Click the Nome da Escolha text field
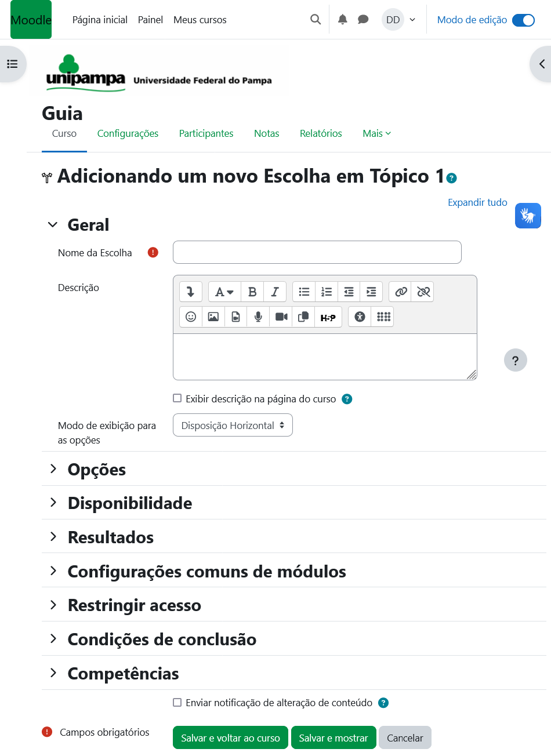 tap(317, 252)
